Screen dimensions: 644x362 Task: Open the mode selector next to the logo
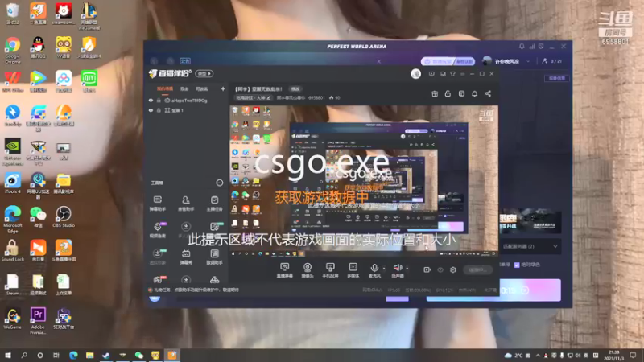click(x=204, y=74)
